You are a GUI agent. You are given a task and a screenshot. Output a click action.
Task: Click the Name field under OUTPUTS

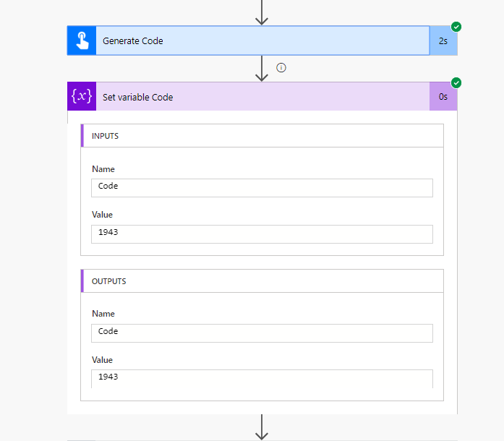(x=262, y=333)
